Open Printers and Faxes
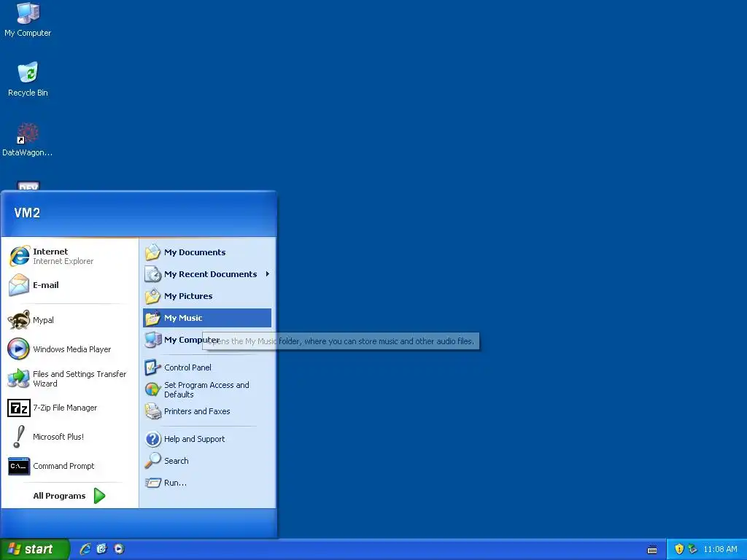Screen dimensions: 747x560 207,411
